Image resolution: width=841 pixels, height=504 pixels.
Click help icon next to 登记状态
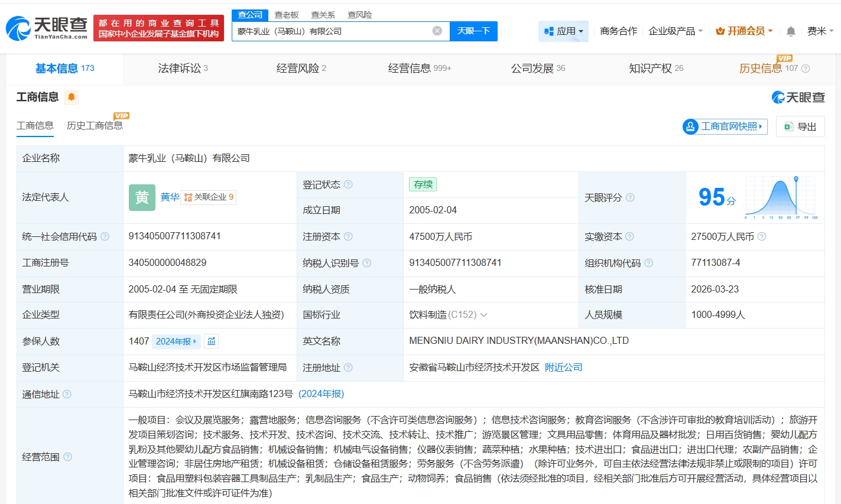coord(348,184)
